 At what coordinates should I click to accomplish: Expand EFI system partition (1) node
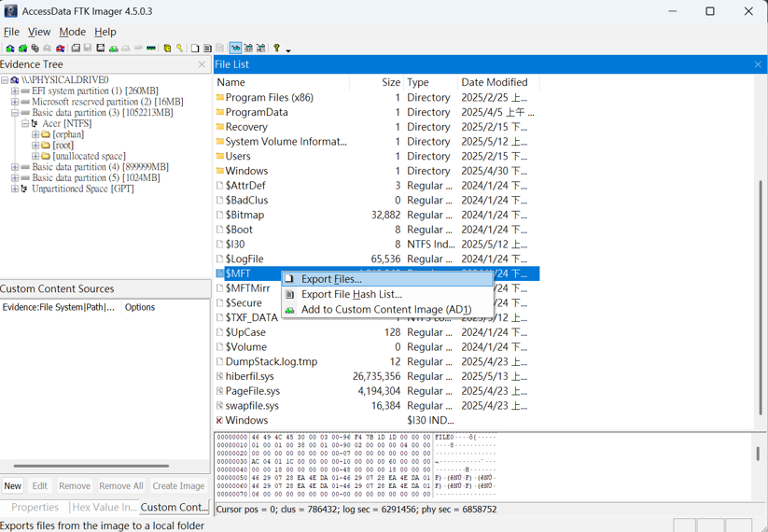pos(15,91)
